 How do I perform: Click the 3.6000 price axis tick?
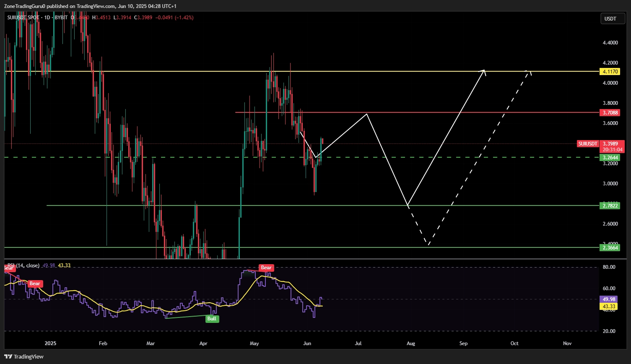(x=610, y=123)
